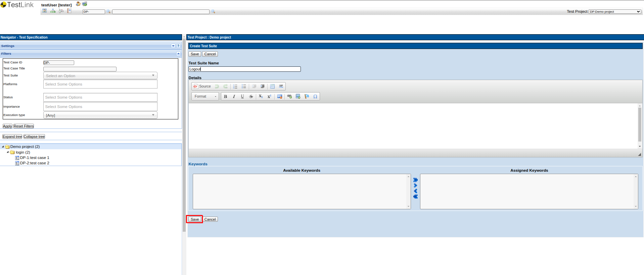Click the bottom Save button
Image resolution: width=644 pixels, height=275 pixels.
coord(194,219)
